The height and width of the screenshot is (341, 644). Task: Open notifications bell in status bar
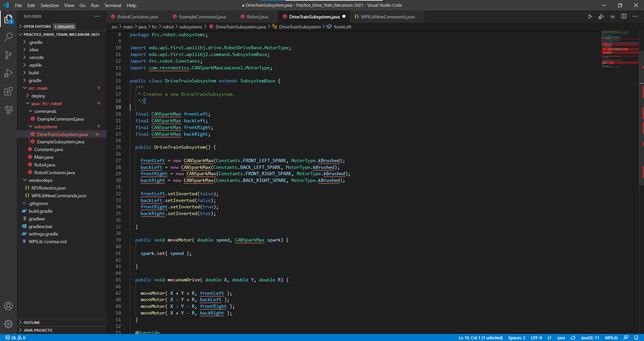(x=636, y=338)
